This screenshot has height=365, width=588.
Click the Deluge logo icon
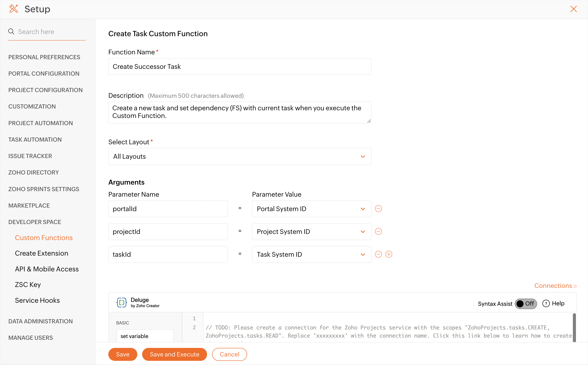click(122, 302)
